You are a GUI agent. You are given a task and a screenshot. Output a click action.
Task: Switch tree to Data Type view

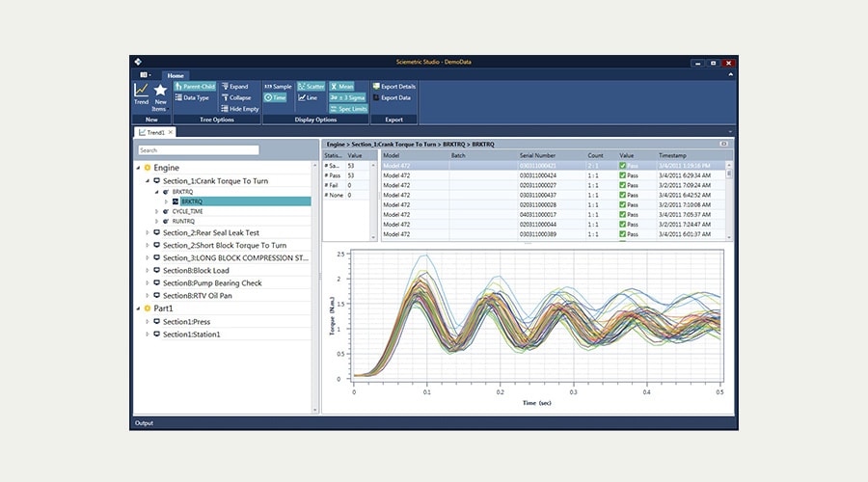tap(192, 97)
